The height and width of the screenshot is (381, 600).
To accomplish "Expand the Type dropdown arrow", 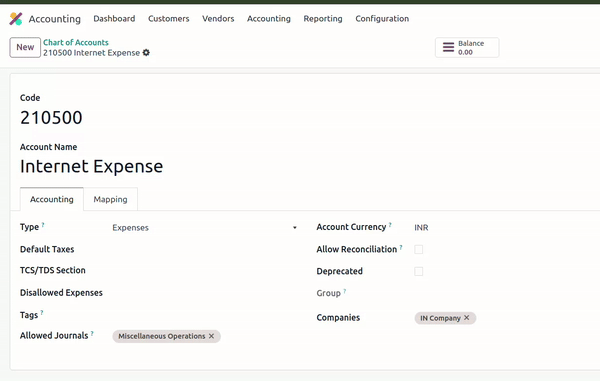I will (x=295, y=228).
